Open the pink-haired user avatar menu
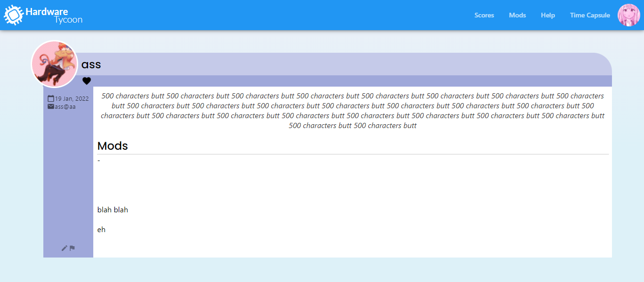This screenshot has height=282, width=644. coord(629,15)
